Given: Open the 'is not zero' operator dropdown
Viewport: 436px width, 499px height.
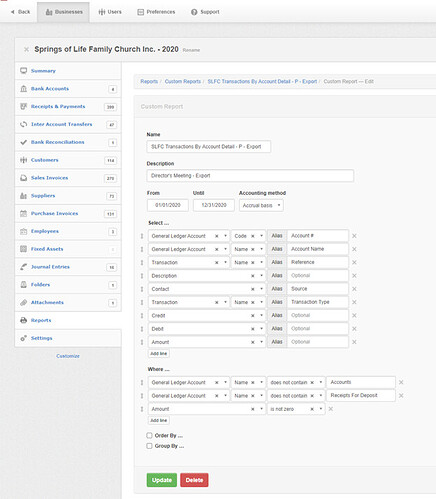Looking at the screenshot, I should click(321, 409).
